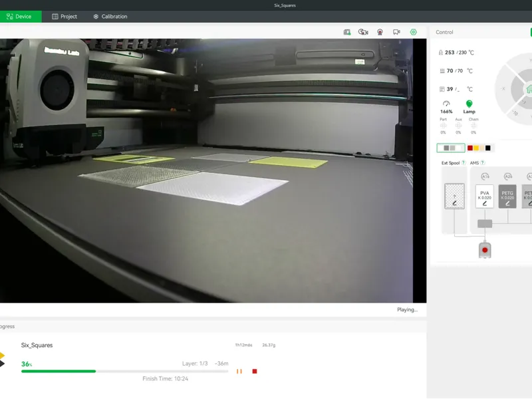Viewport: 532px width, 399px height.
Task: Select the PVA filament slot
Action: (485, 196)
